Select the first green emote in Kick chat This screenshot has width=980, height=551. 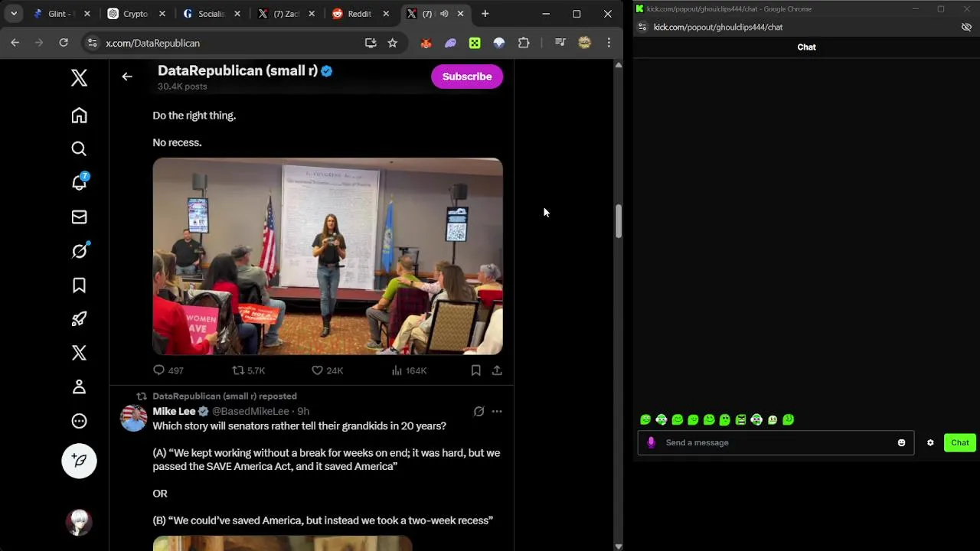645,419
